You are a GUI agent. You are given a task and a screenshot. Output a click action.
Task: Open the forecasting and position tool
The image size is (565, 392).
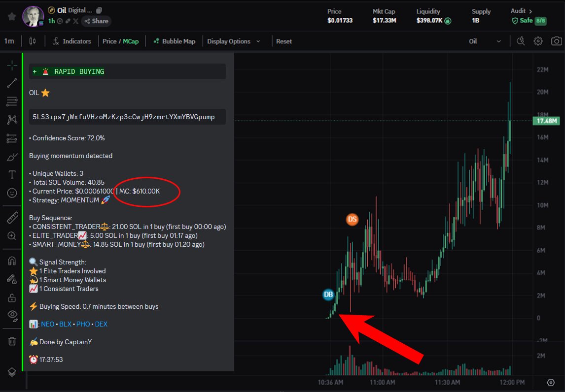pos(12,138)
